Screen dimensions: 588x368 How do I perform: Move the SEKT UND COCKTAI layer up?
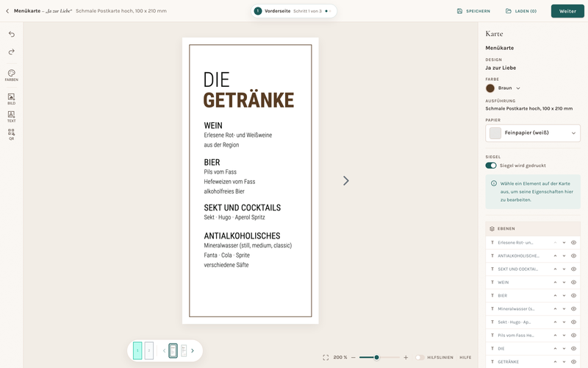555,269
